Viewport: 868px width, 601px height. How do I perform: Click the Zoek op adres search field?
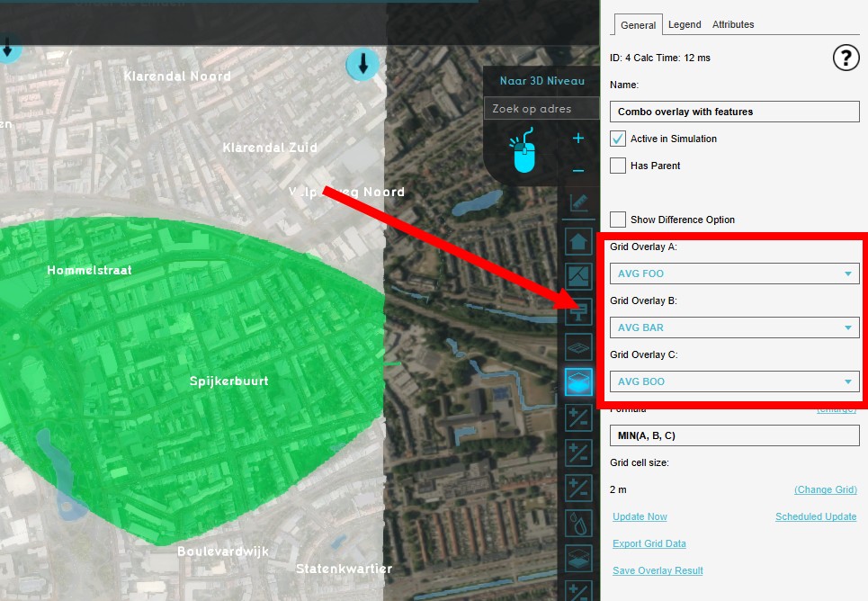click(x=541, y=109)
